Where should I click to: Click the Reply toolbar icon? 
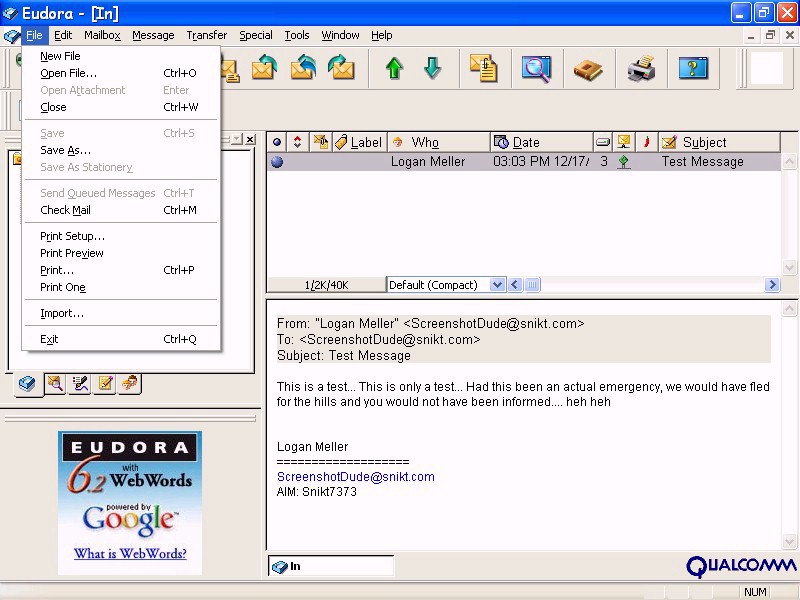pos(264,68)
